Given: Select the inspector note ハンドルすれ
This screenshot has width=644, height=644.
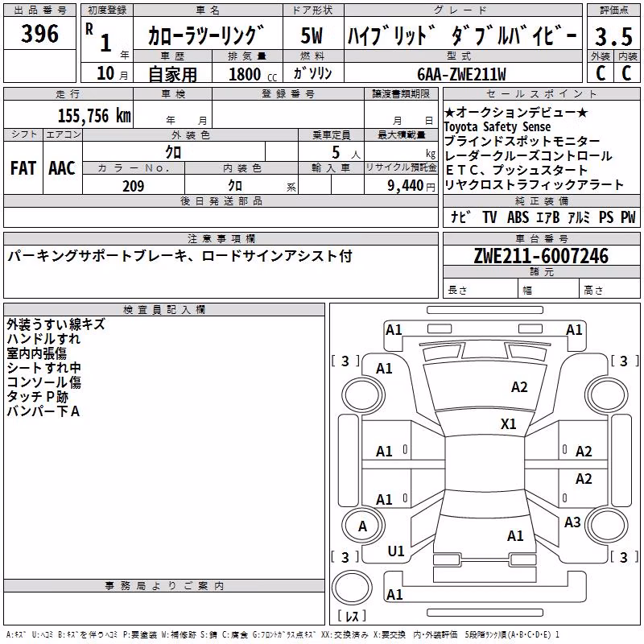Looking at the screenshot, I should pyautogui.click(x=43, y=339).
